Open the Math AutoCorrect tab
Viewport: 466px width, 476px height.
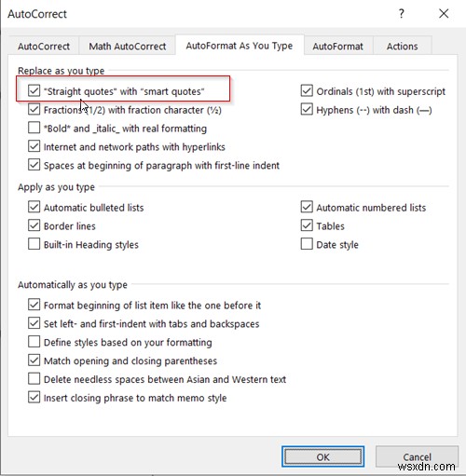point(128,47)
